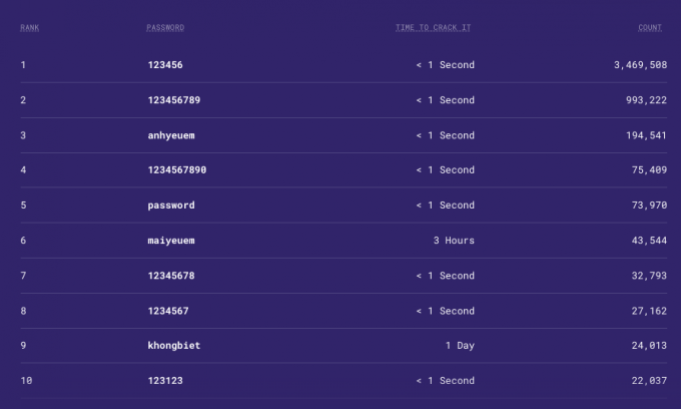Select the maiyeuem password row
Screen dimensions: 681x409
tap(344, 241)
